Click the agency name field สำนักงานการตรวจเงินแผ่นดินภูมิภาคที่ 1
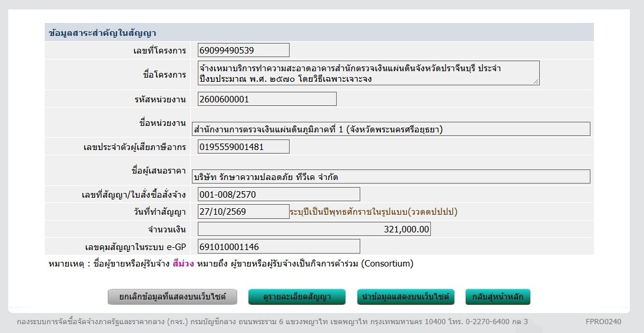 [x=391, y=129]
